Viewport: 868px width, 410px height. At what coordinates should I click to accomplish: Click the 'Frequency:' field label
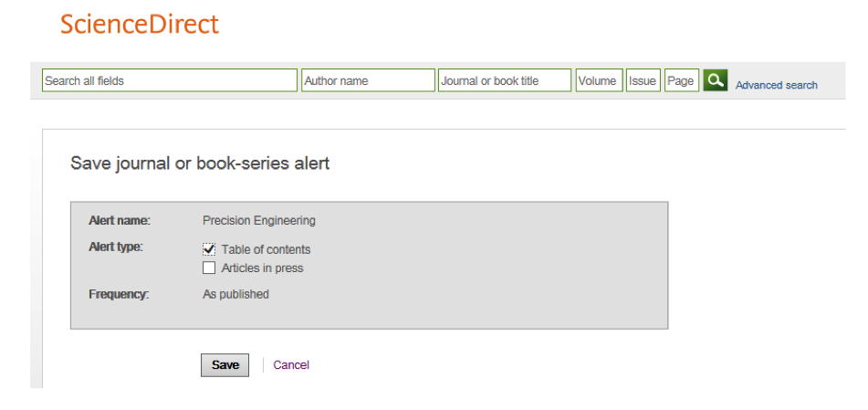119,294
